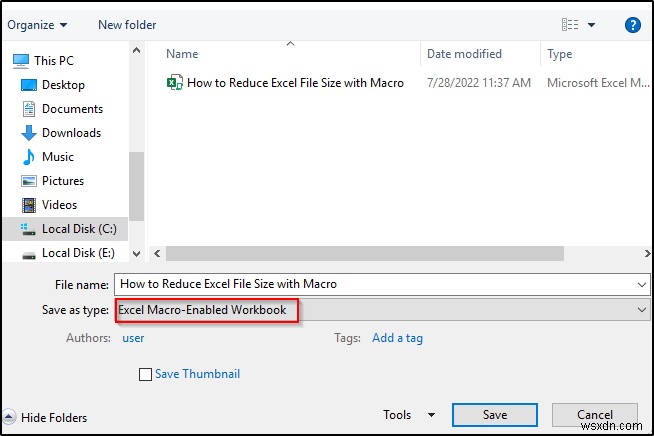Click the file list horizontal scrollbar thumb
The image size is (654, 436).
coord(365,253)
